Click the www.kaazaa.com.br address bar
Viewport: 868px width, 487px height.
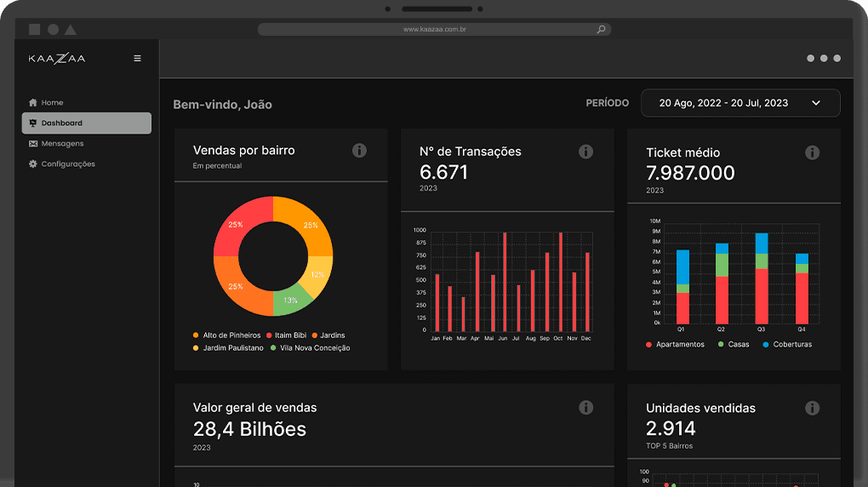[x=434, y=29]
